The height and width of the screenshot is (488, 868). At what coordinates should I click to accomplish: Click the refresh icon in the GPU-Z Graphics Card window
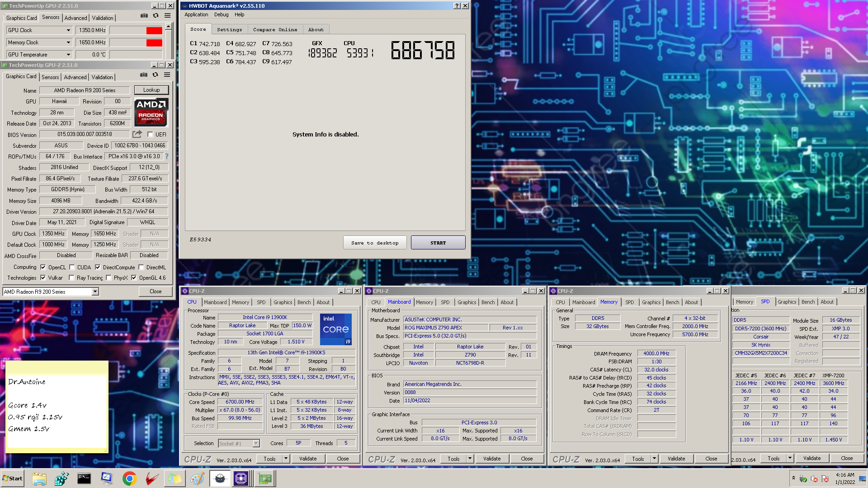click(x=155, y=75)
